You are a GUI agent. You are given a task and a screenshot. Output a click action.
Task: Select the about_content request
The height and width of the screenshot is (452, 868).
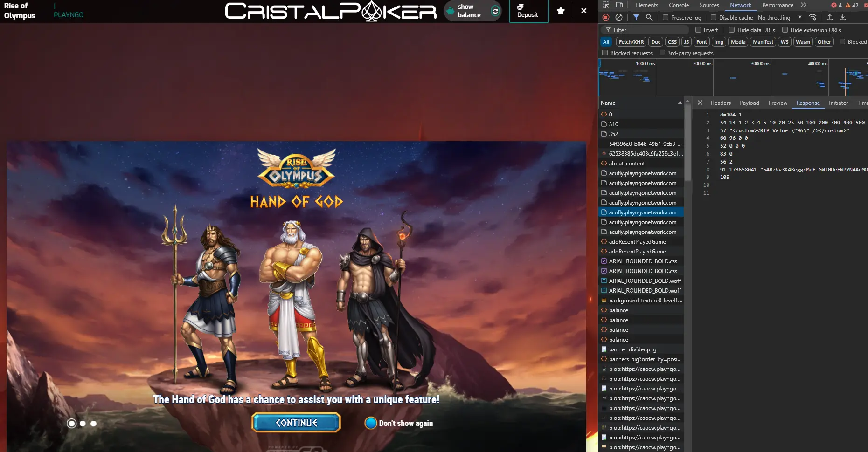[x=641, y=163]
